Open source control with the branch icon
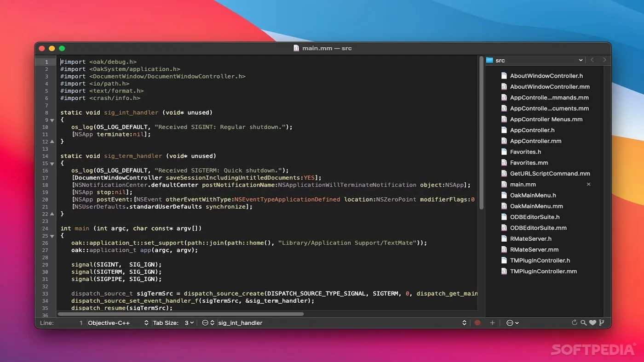Image resolution: width=644 pixels, height=362 pixels. click(602, 323)
